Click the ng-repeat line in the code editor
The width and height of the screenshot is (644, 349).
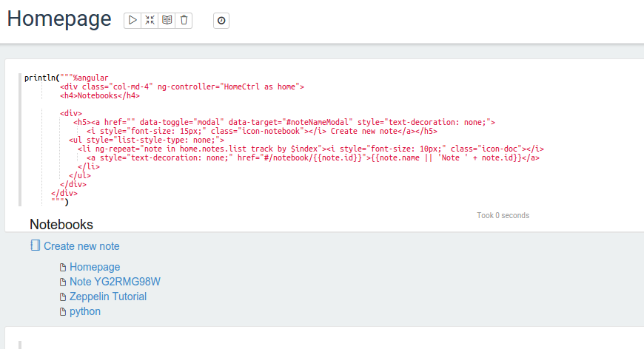(x=296, y=149)
